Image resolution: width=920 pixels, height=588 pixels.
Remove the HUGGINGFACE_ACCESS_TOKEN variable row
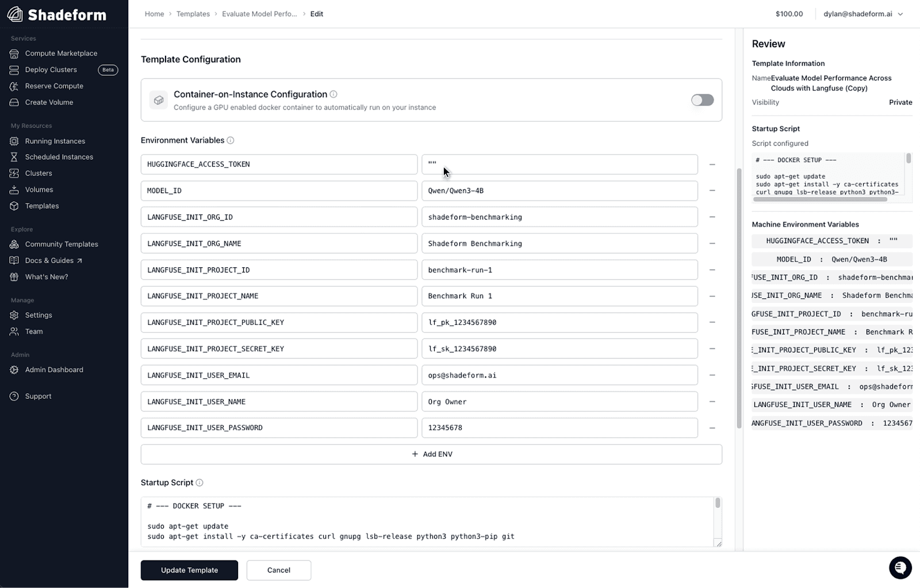[712, 164]
